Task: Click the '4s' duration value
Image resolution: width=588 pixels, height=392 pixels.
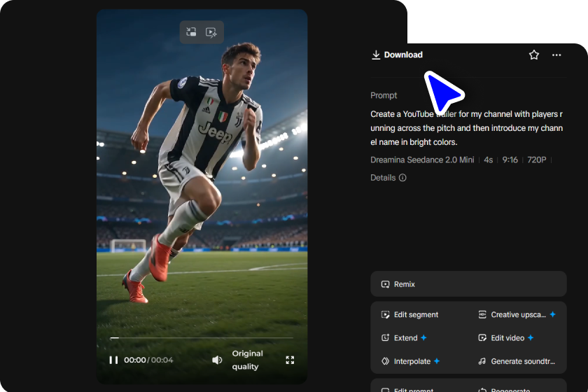Action: pyautogui.click(x=489, y=160)
